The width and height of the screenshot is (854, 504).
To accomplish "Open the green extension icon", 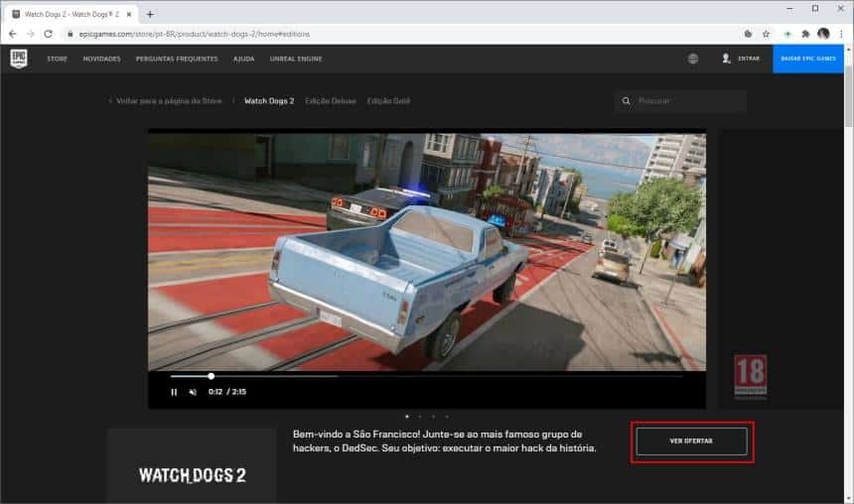I will click(x=787, y=34).
